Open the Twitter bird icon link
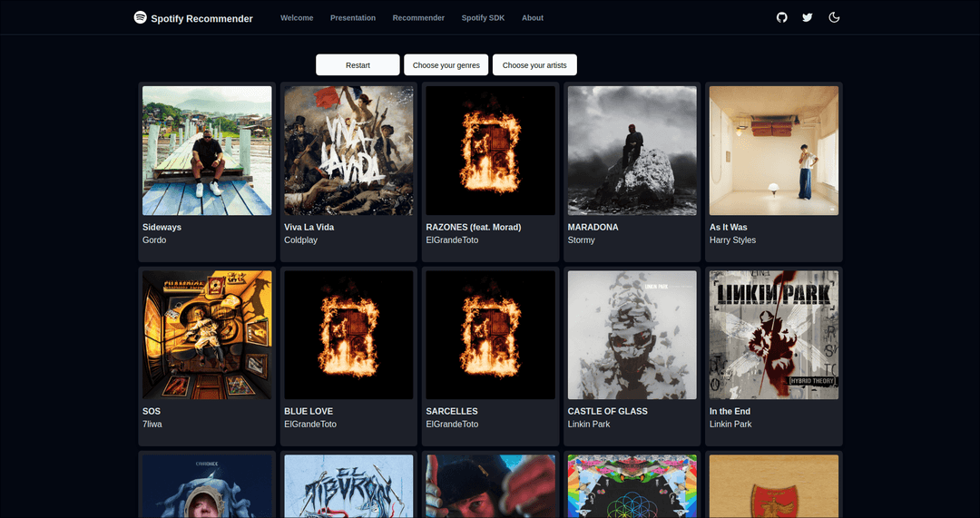 tap(808, 17)
